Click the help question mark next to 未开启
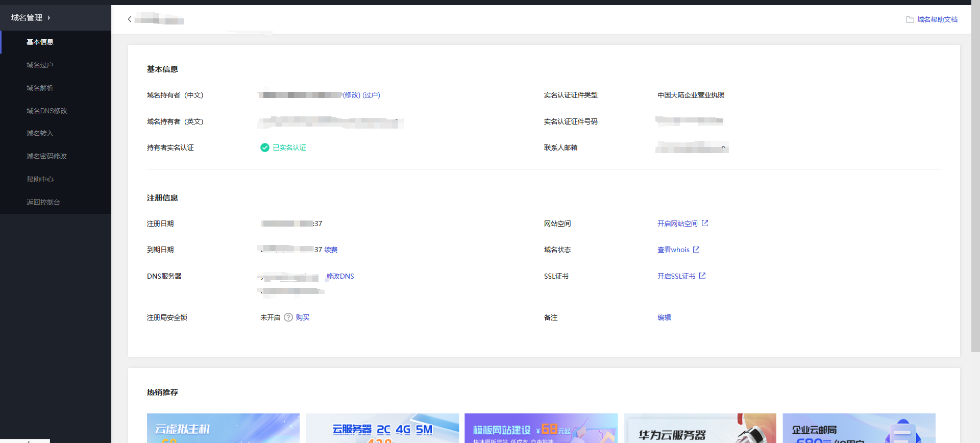 pos(288,317)
